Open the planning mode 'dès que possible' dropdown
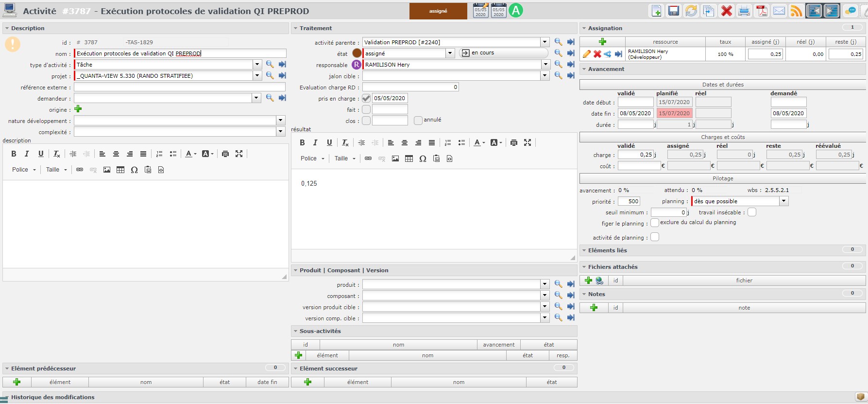 tap(783, 201)
